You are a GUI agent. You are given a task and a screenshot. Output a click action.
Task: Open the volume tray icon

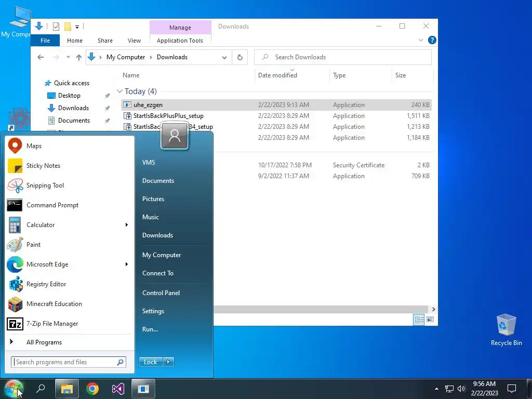pyautogui.click(x=461, y=389)
